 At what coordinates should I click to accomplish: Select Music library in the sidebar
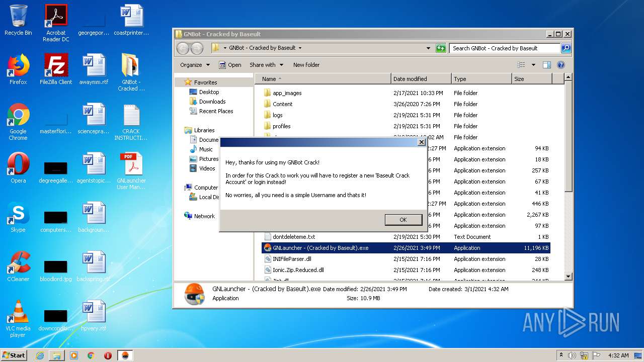(206, 149)
